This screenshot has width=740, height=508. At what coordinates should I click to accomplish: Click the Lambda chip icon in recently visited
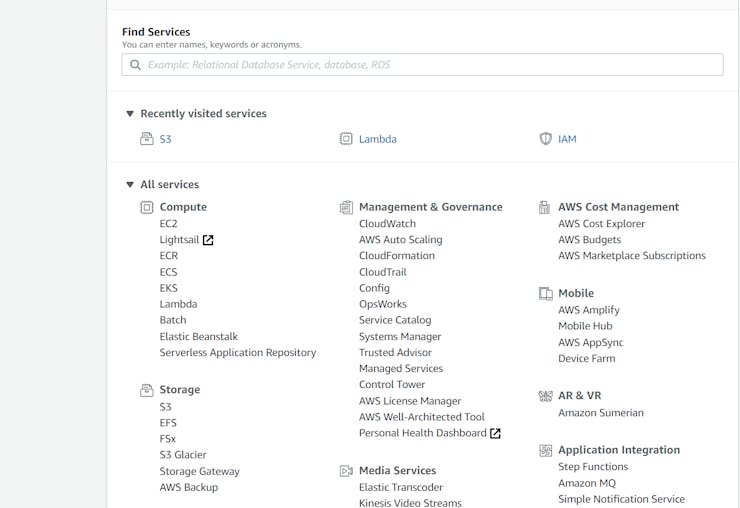tap(346, 139)
